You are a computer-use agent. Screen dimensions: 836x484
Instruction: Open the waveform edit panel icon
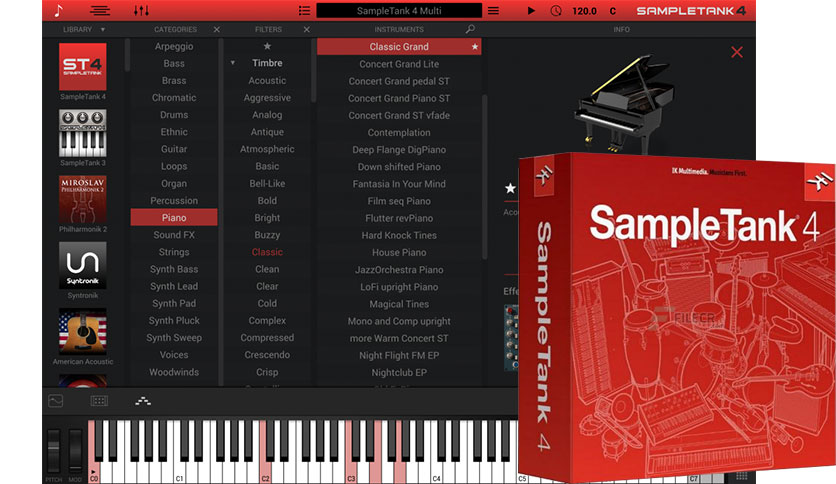coord(55,400)
